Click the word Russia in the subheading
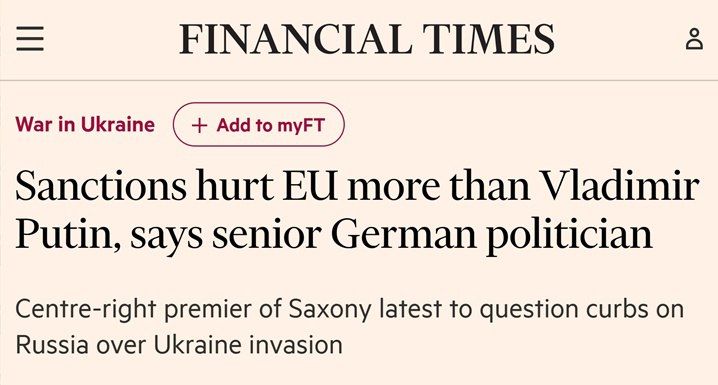This screenshot has height=385, width=718. pyautogui.click(x=52, y=345)
